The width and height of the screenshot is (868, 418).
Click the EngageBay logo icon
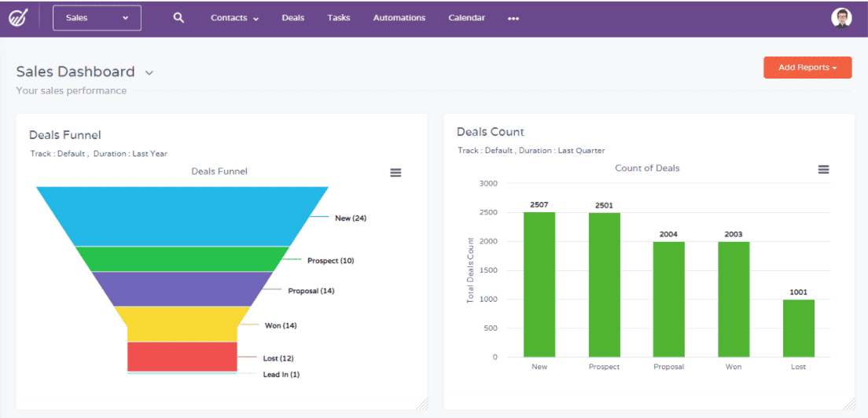[19, 18]
